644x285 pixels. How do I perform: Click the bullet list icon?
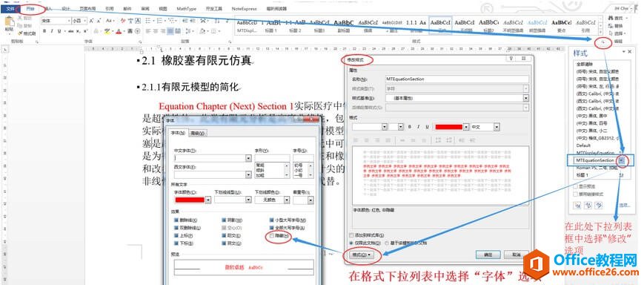149,21
